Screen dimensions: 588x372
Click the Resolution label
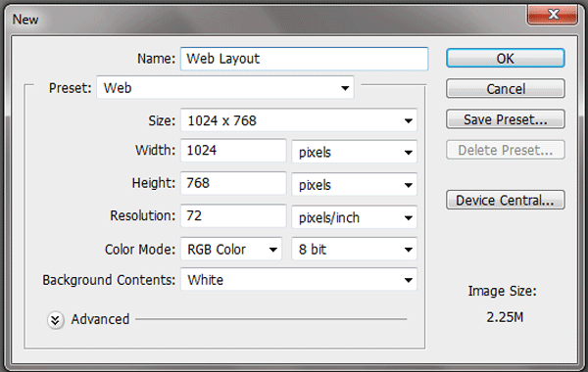pyautogui.click(x=142, y=215)
